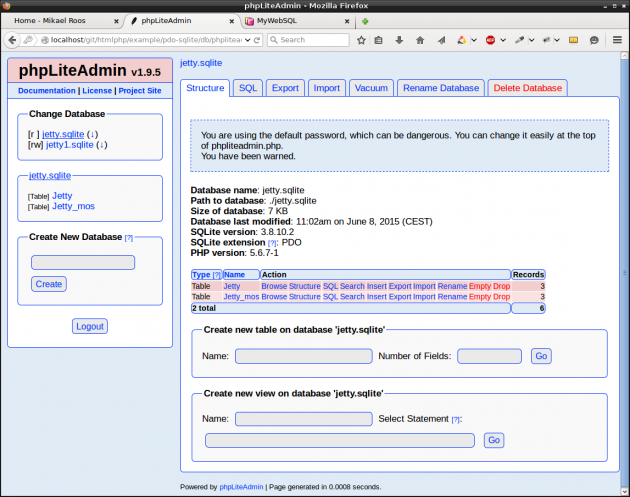Select the Structure tab
The width and height of the screenshot is (630, 497).
[205, 88]
